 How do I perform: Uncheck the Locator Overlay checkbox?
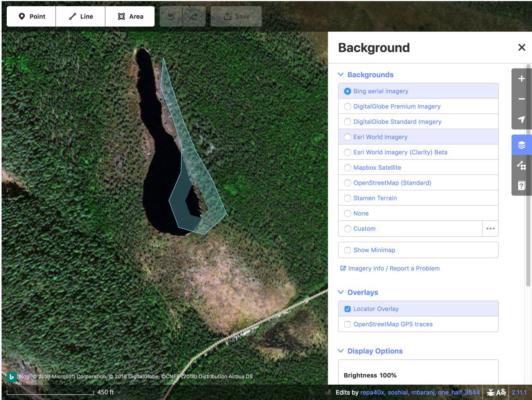tap(347, 309)
